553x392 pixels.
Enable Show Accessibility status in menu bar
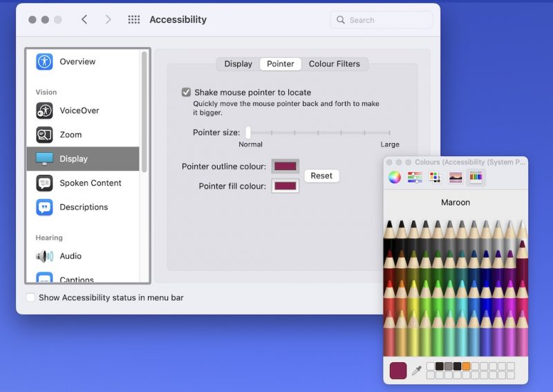tap(30, 297)
